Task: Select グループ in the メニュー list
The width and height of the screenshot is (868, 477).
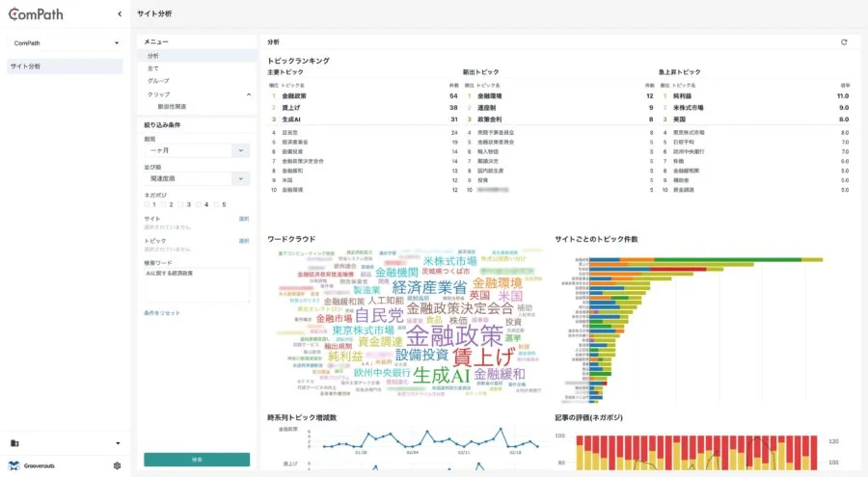Action: click(158, 81)
